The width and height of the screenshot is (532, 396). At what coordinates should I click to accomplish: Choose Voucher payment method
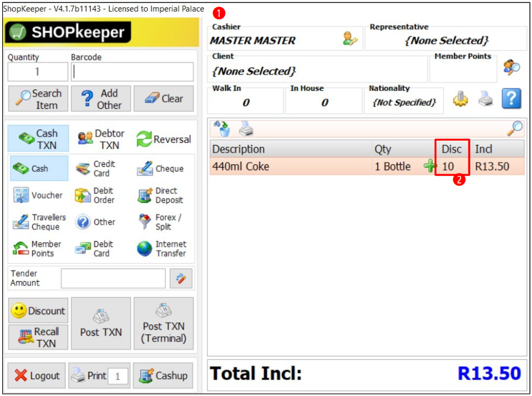coord(39,195)
